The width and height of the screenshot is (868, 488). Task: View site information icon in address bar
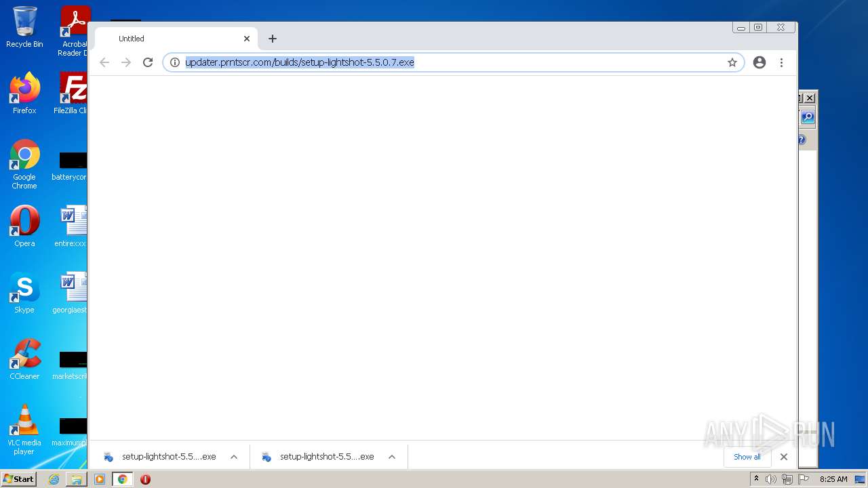pos(174,62)
